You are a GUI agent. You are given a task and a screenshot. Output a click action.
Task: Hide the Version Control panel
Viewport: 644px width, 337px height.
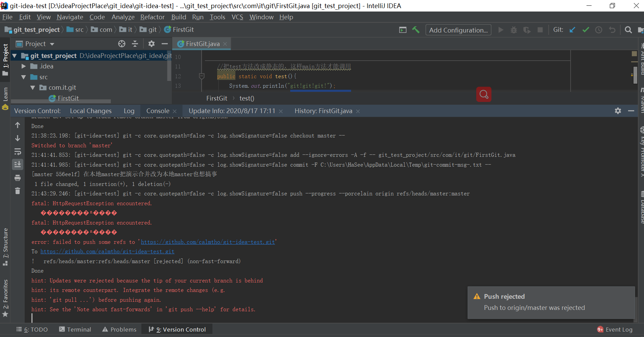631,111
